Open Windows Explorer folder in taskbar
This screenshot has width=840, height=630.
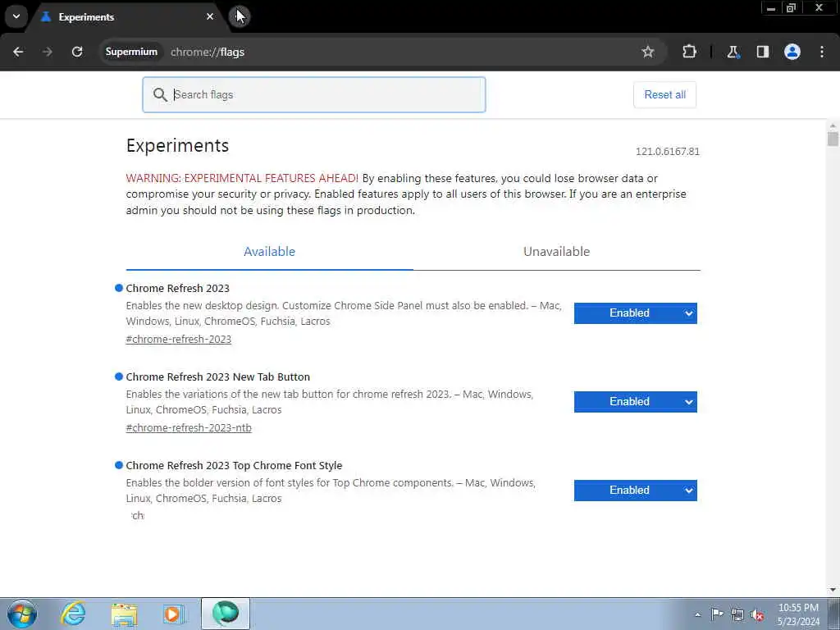pos(125,614)
